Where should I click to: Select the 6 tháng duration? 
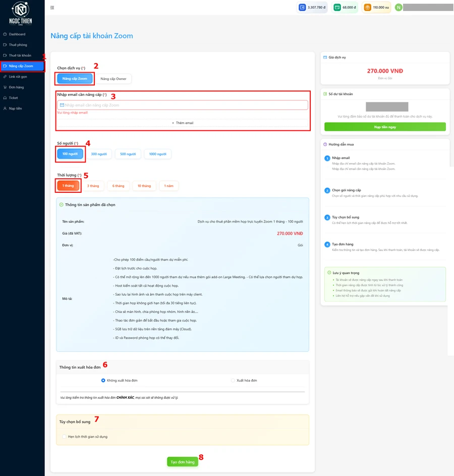click(118, 186)
